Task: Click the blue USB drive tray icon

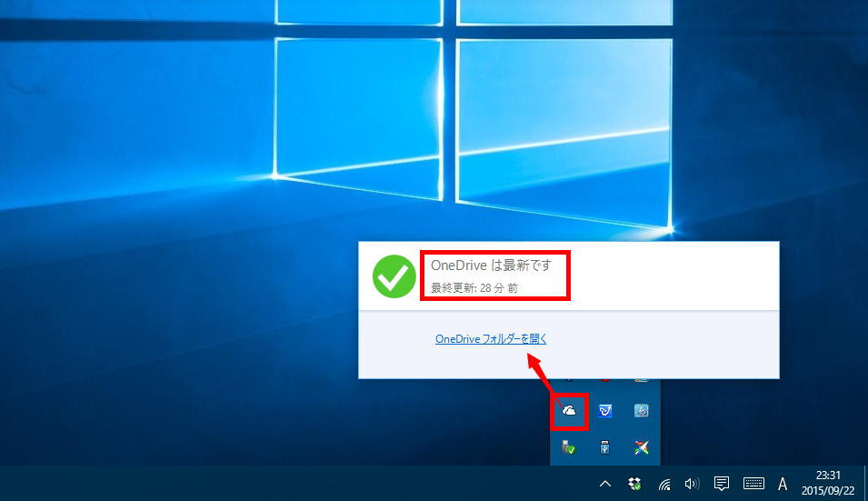Action: 605,447
